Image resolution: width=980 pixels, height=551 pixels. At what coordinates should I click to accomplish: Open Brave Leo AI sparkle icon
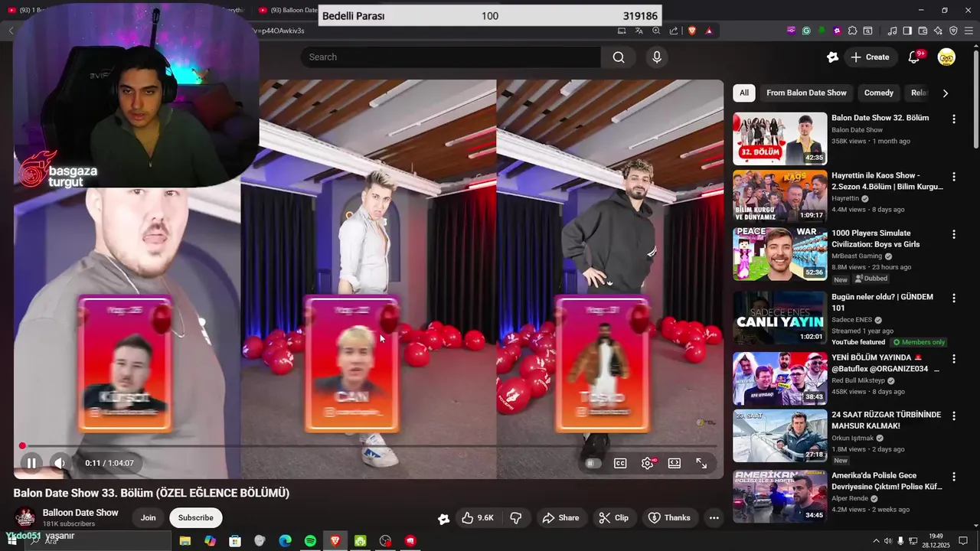point(938,31)
